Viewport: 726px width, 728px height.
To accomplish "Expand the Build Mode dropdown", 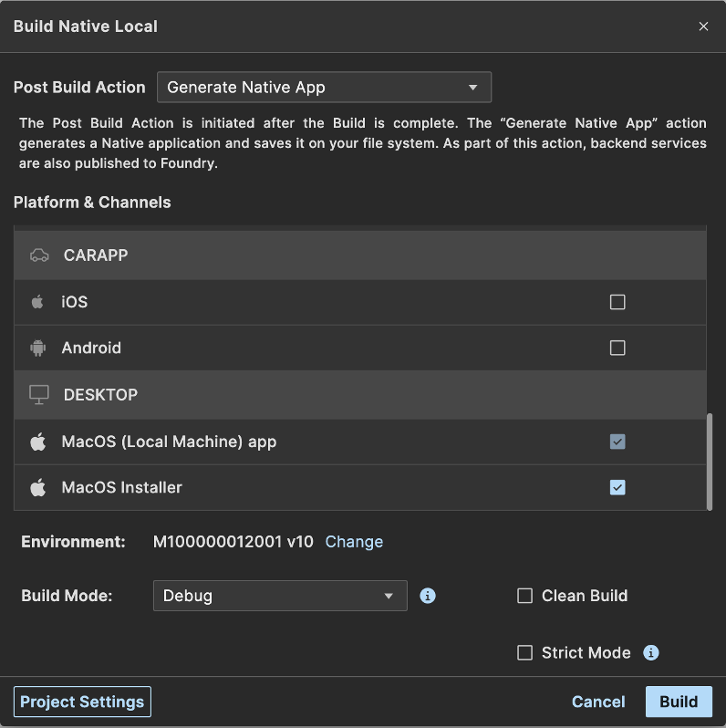I will point(280,596).
